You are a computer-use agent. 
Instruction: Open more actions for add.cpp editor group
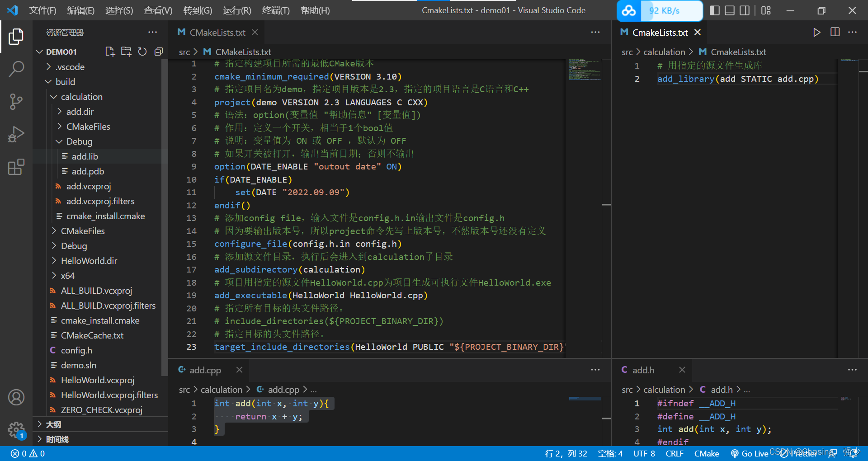(595, 370)
